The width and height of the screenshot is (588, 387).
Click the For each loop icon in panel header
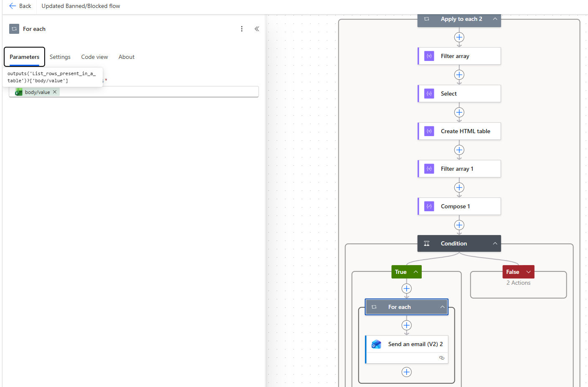[x=14, y=29]
